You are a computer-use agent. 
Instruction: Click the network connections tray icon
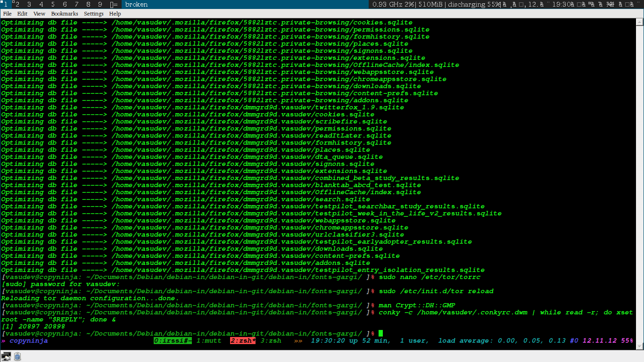[6, 356]
